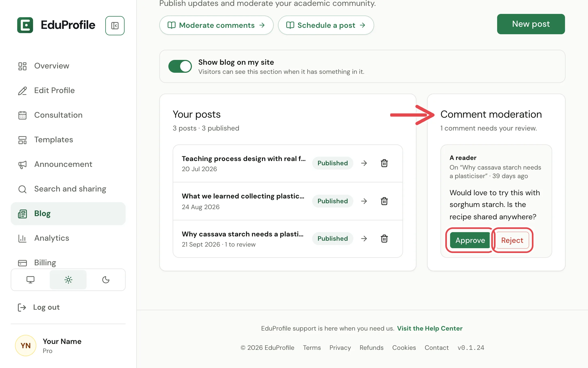Screen dimensions: 588x368
Task: Click the v0.1.24 version text
Action: click(471, 348)
